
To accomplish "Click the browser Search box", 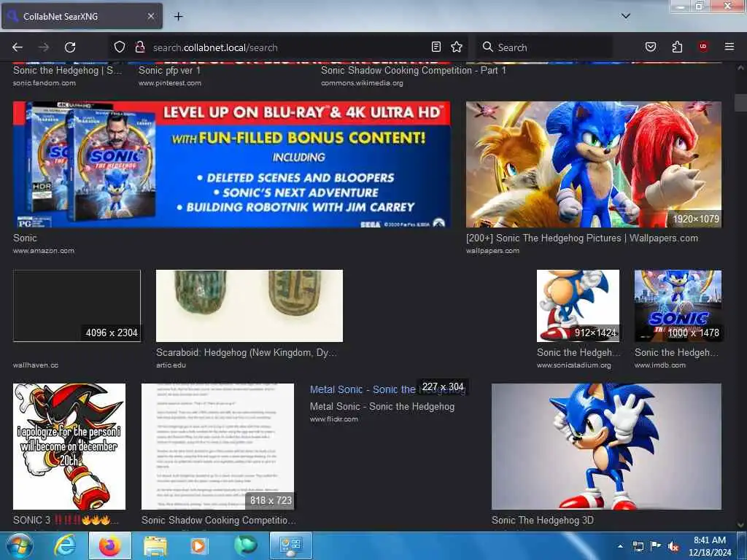I will point(544,47).
